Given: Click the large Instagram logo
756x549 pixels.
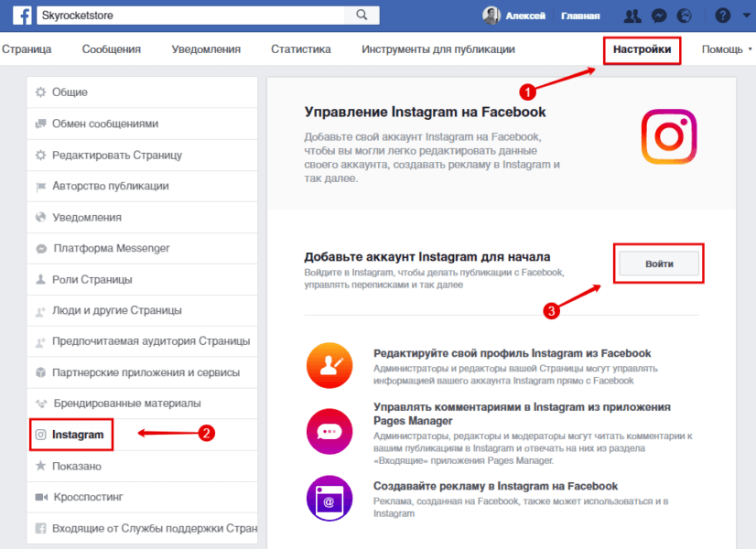Looking at the screenshot, I should click(x=669, y=136).
